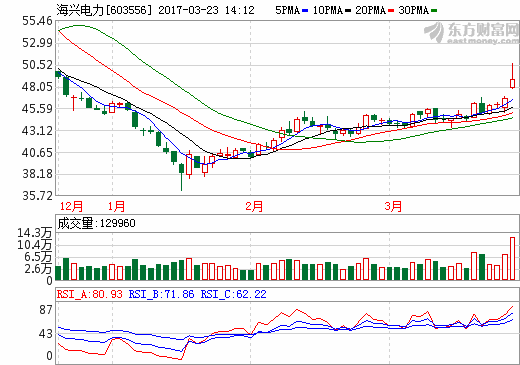This screenshot has height=365, width=520.
Task: Click the 3月 month label
Action: (393, 206)
